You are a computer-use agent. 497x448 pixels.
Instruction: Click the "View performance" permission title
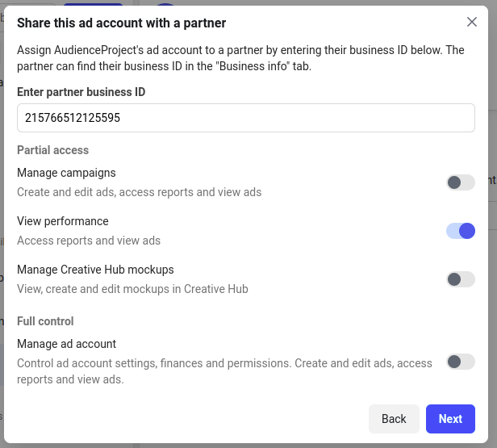(63, 221)
